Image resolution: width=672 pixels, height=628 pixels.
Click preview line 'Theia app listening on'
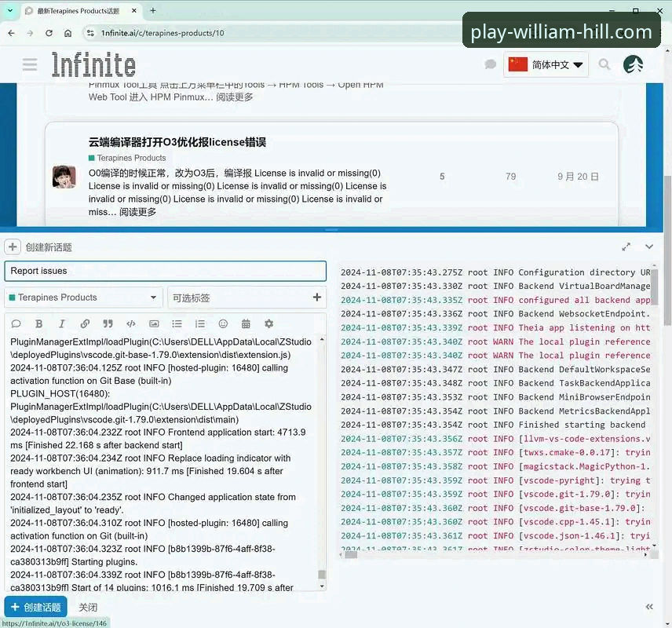click(x=575, y=328)
